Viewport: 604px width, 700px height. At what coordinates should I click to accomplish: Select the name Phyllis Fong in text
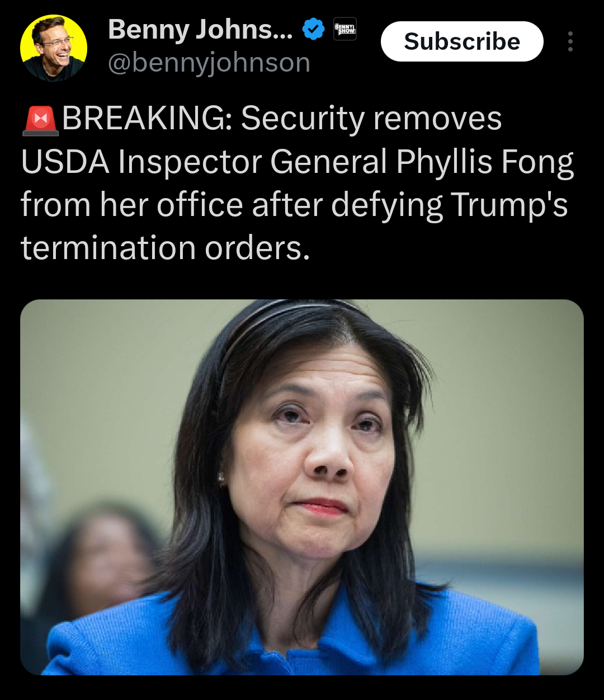coord(485,163)
